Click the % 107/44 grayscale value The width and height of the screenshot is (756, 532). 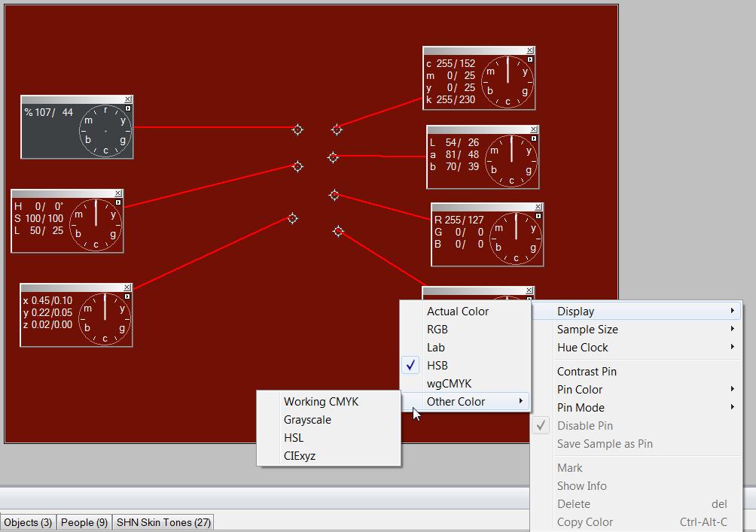[48, 112]
